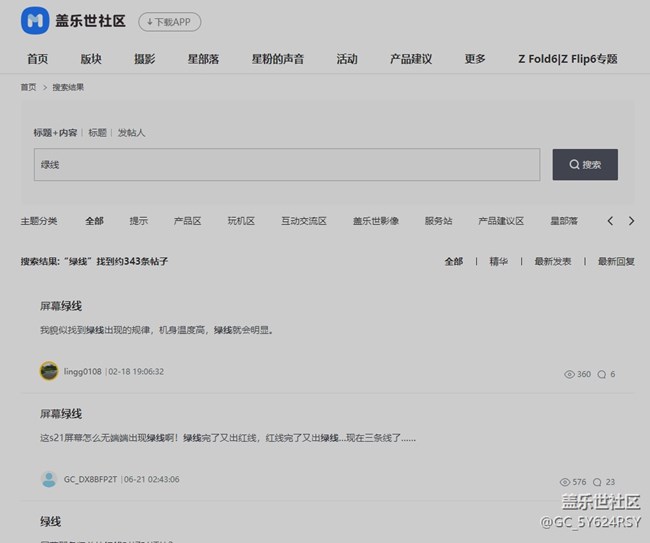Viewport: 650px width, 543px height.
Task: Select the 标题 search scope option
Action: coord(97,132)
